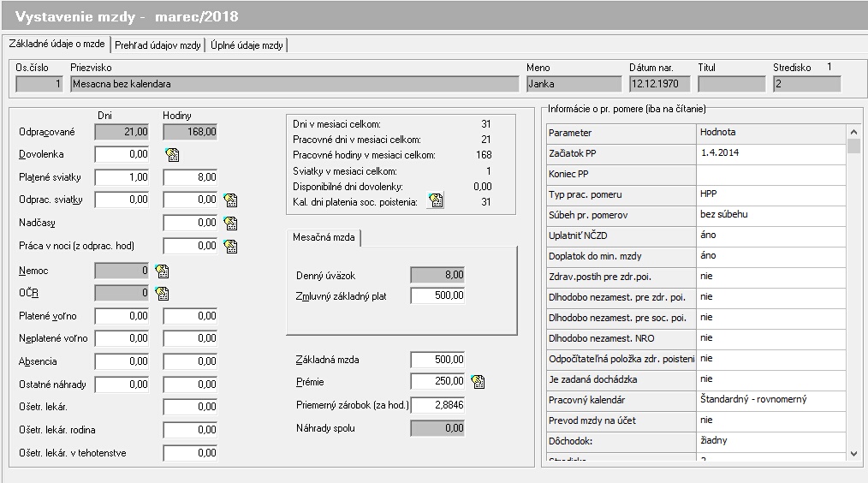
Task: Open the Dovolenka detail icon
Action: (172, 154)
